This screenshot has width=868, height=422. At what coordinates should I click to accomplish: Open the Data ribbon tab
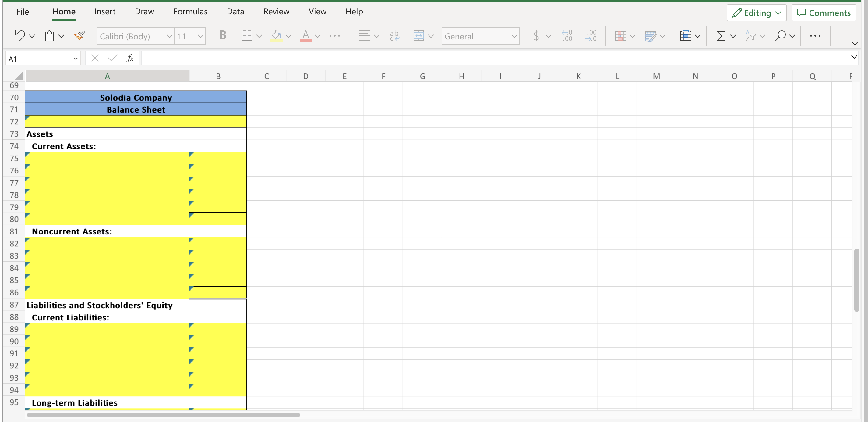(235, 11)
